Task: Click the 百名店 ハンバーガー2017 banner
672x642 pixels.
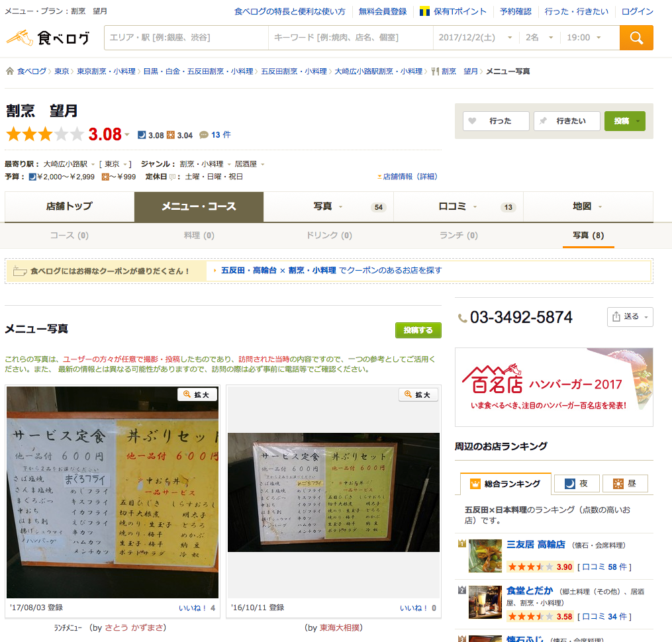Action: click(553, 387)
